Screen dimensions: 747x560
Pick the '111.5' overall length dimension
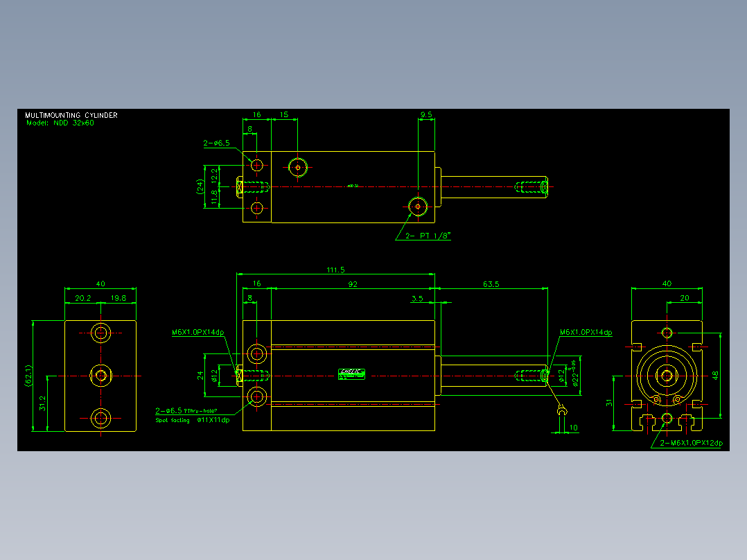335,270
